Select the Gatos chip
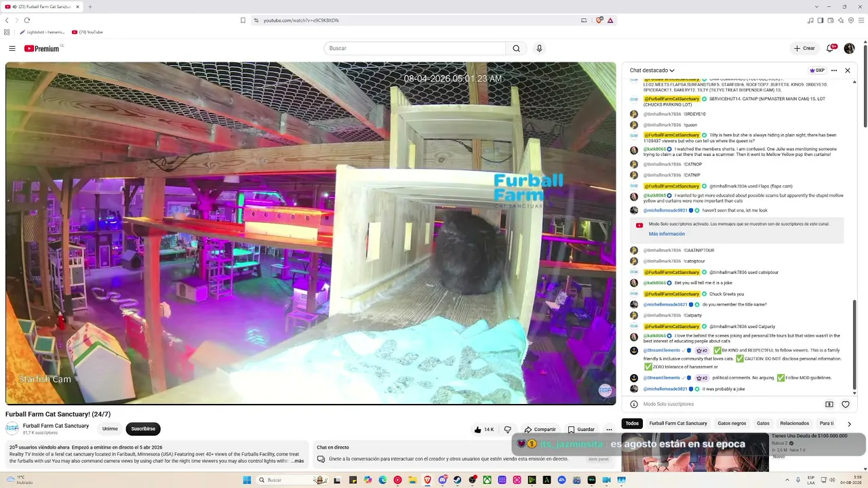This screenshot has width=868, height=488. click(x=763, y=424)
